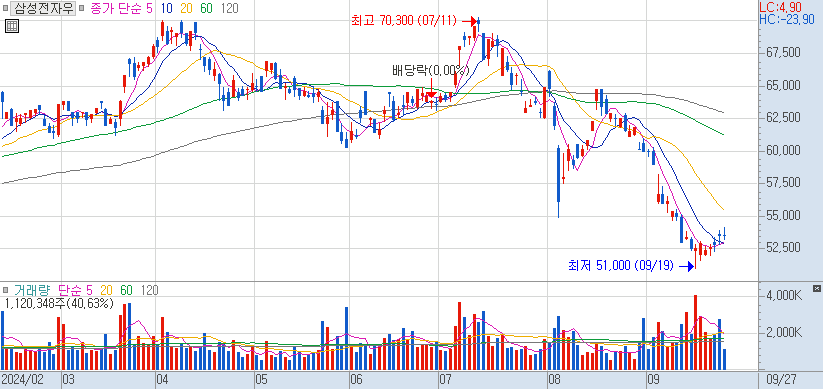Select the pink 5 volume average label
The width and height of the screenshot is (823, 389).
[x=89, y=290]
